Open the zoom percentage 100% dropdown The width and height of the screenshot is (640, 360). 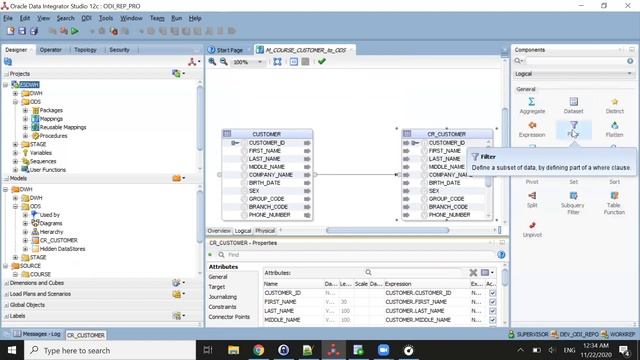[260, 62]
